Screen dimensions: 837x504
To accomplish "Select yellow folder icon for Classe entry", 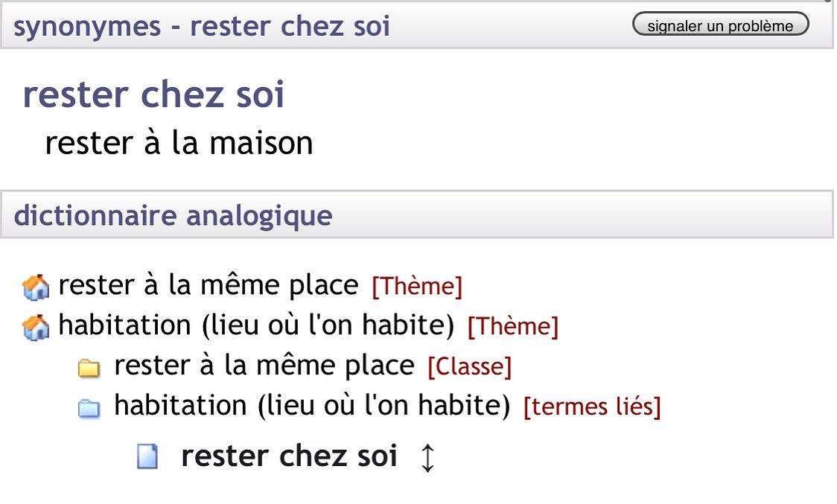I will (x=89, y=368).
